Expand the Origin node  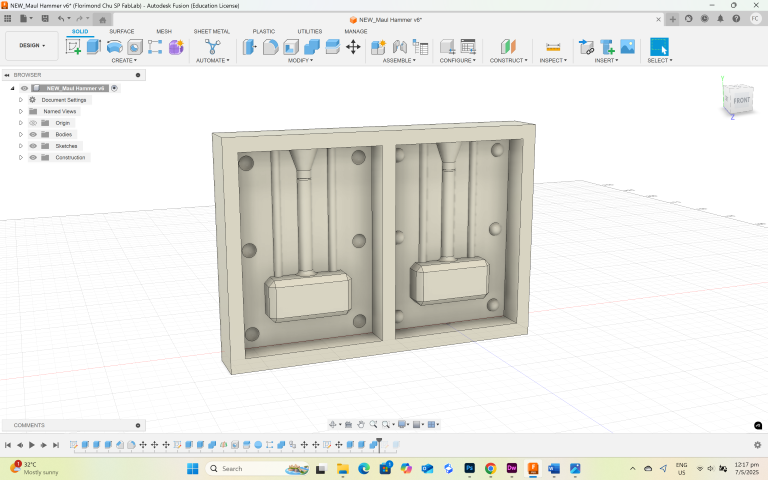(x=21, y=123)
